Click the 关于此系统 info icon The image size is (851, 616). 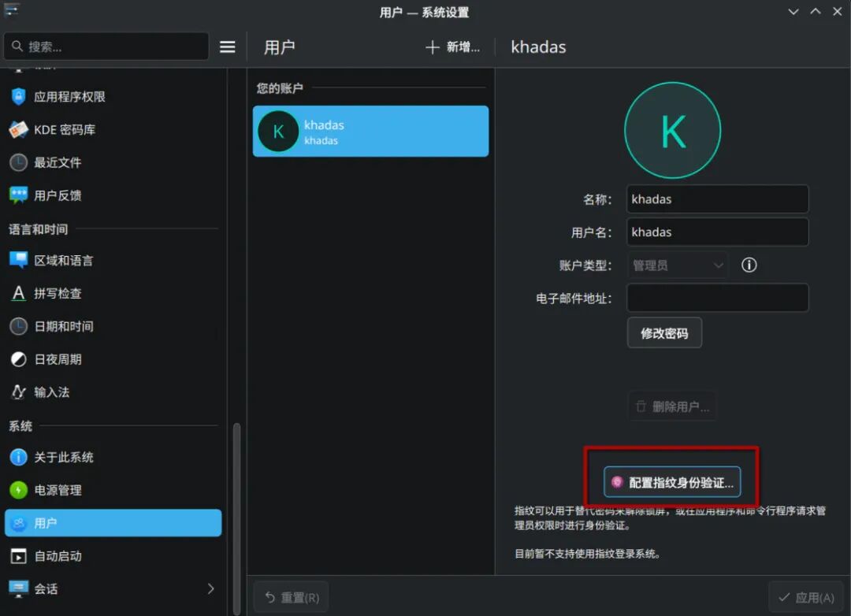point(18,457)
